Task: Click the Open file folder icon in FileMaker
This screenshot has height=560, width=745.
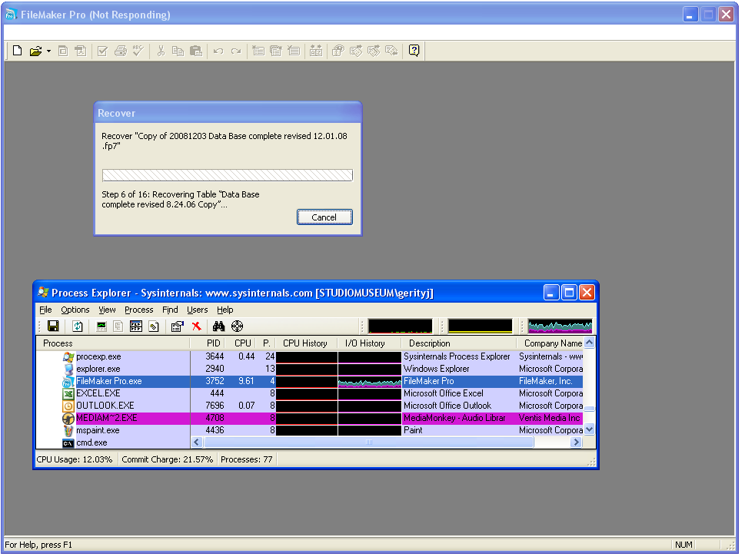Action: click(35, 51)
